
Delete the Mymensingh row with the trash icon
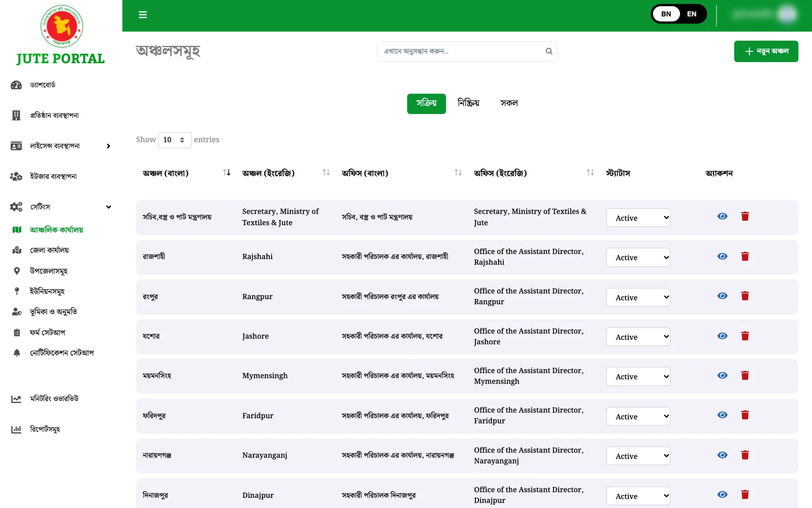point(745,376)
